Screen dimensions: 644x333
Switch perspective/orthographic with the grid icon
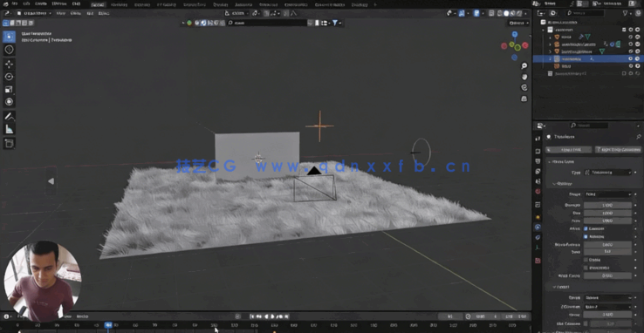[x=524, y=99]
